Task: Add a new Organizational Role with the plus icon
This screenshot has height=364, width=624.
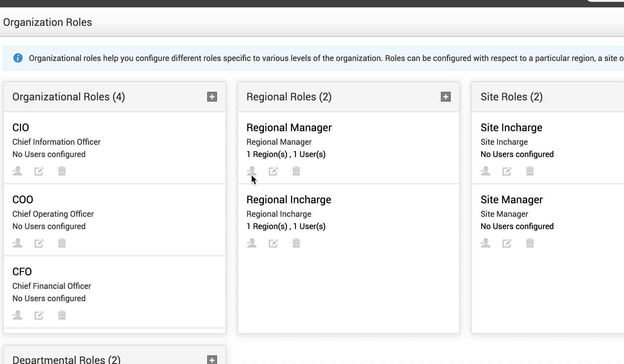Action: click(x=212, y=97)
